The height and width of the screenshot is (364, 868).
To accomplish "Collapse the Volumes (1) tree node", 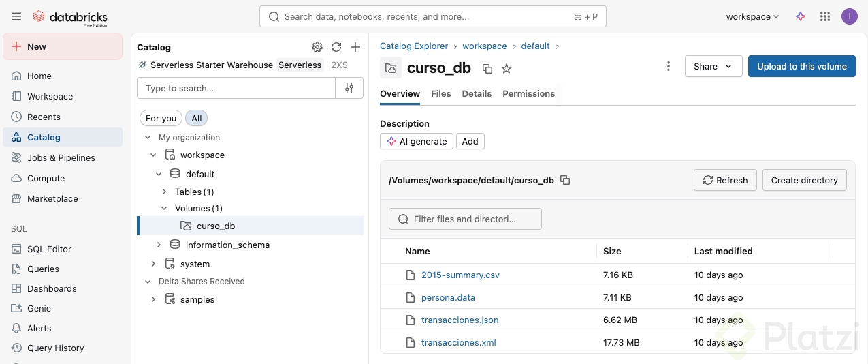I will click(x=164, y=208).
